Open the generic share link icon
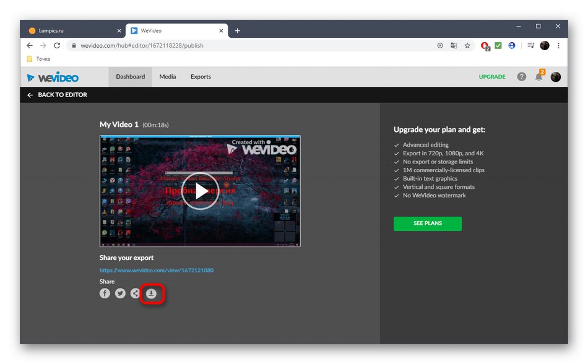 pyautogui.click(x=135, y=293)
